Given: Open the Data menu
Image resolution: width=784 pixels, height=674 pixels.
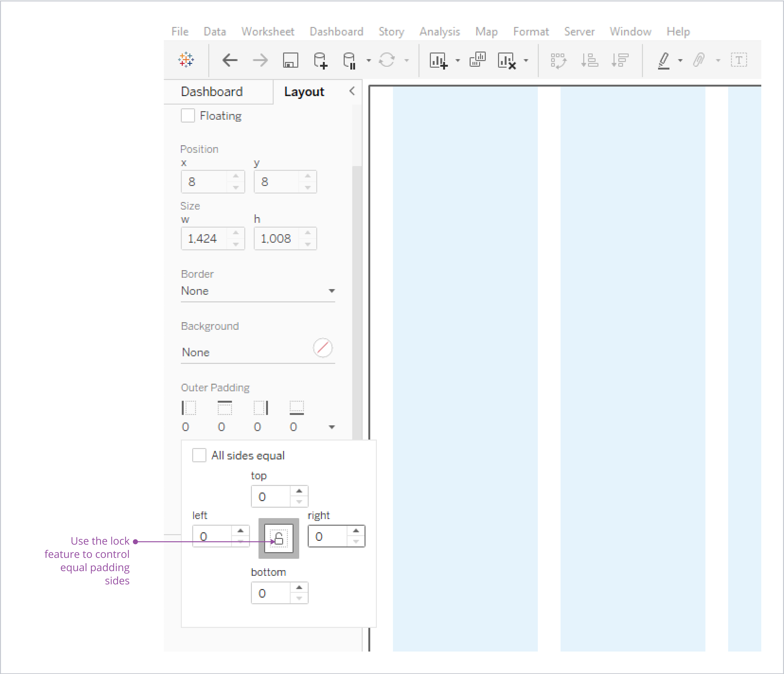Looking at the screenshot, I should 214,31.
